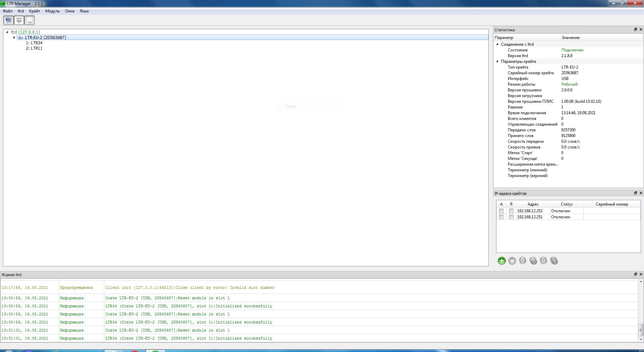Image resolution: width=644 pixels, height=352 pixels.
Task: Select the LTR-EU-2 (2D563687) crate row
Action: pos(252,38)
